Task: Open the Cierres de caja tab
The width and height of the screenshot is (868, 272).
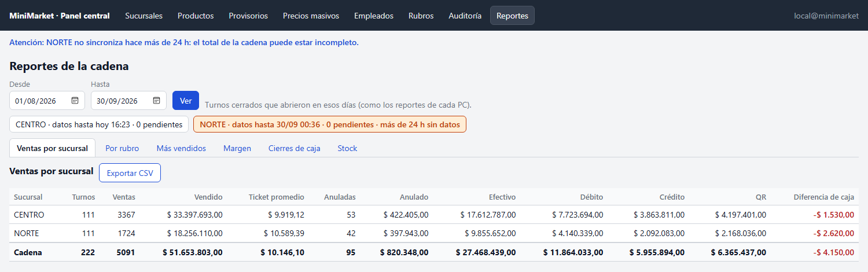Action: (x=294, y=148)
